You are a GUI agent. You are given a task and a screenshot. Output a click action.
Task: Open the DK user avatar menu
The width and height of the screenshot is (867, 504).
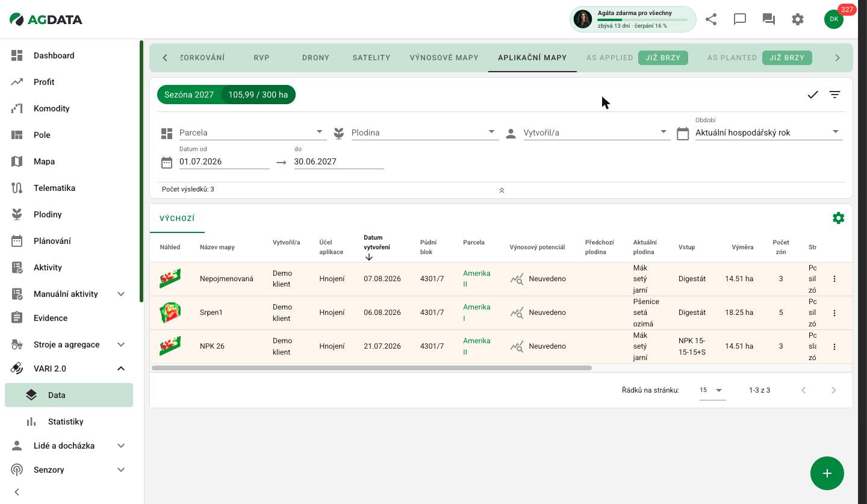(x=834, y=19)
